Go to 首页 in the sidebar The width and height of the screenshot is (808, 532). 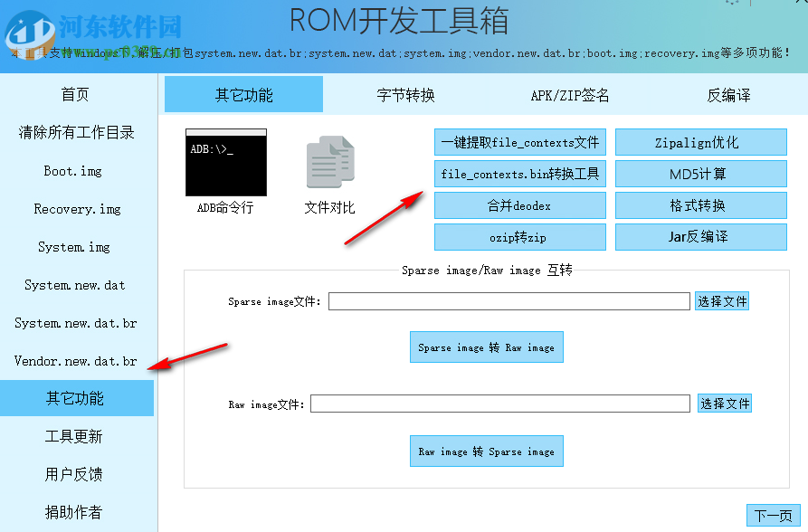click(x=77, y=94)
